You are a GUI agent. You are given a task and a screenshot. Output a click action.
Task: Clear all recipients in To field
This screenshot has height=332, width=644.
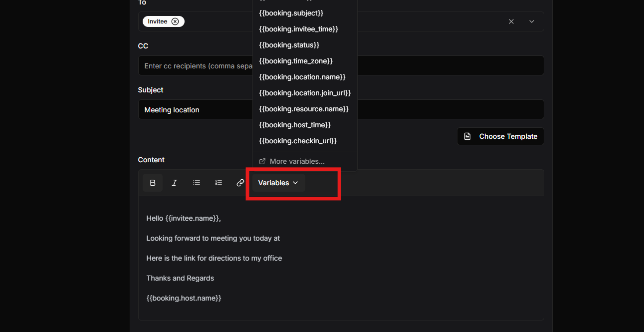511,21
